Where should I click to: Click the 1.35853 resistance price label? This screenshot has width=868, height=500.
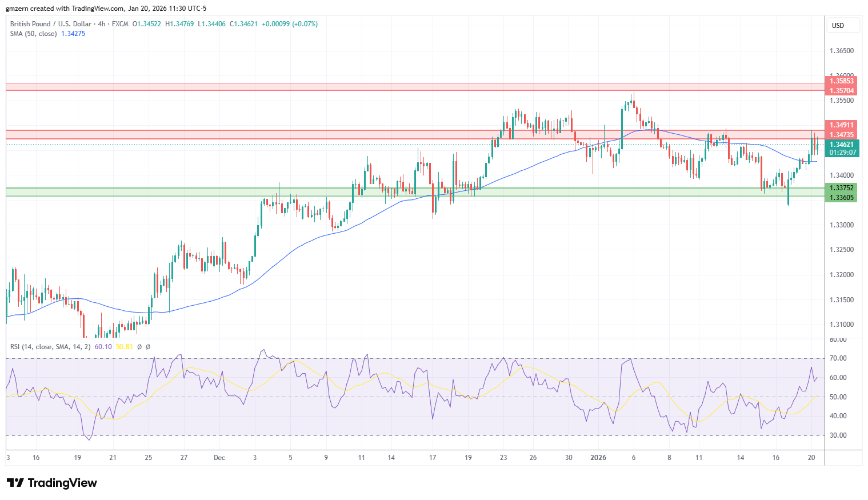pos(842,81)
